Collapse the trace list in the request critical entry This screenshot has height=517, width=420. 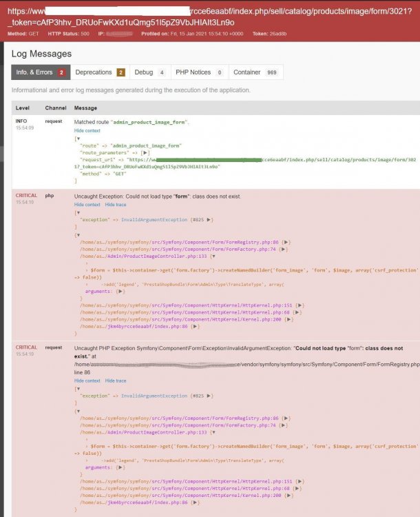(x=78, y=411)
